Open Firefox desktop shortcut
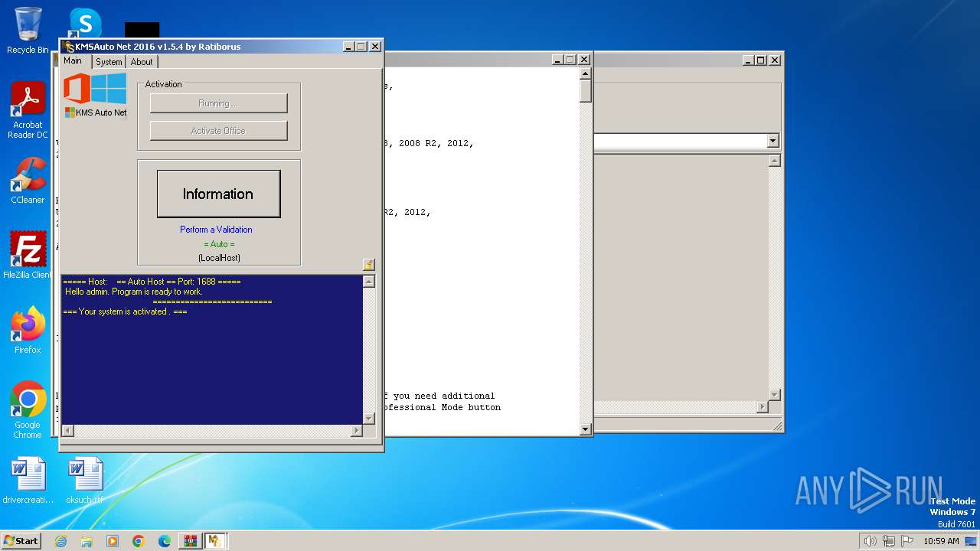 click(x=28, y=331)
